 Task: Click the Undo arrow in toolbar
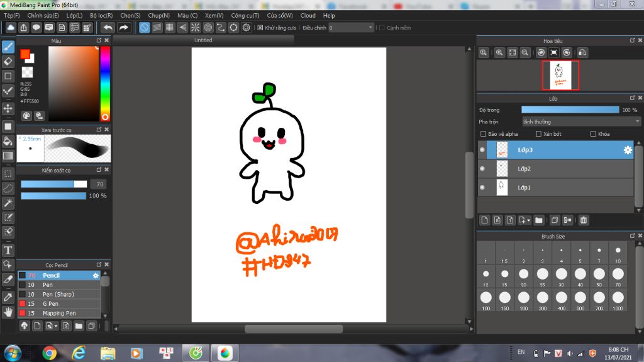point(108,28)
